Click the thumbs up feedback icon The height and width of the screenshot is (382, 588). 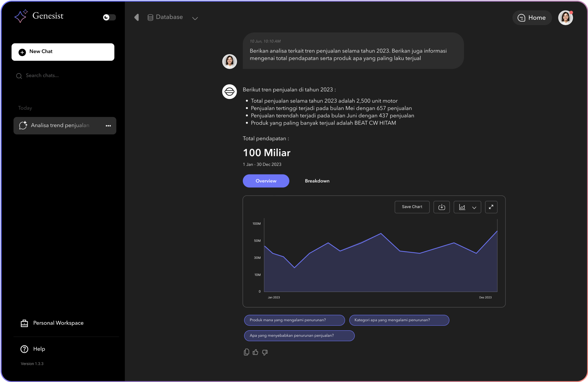[255, 352]
